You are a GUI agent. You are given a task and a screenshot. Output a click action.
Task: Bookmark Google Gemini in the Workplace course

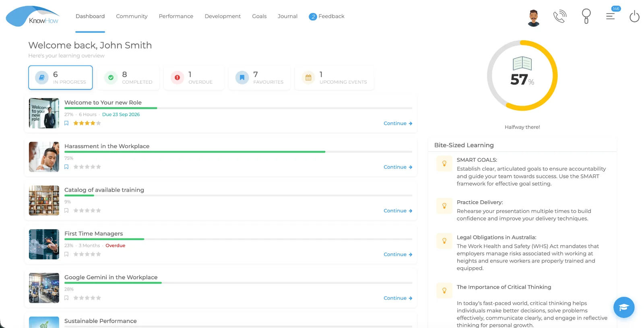coord(66,298)
